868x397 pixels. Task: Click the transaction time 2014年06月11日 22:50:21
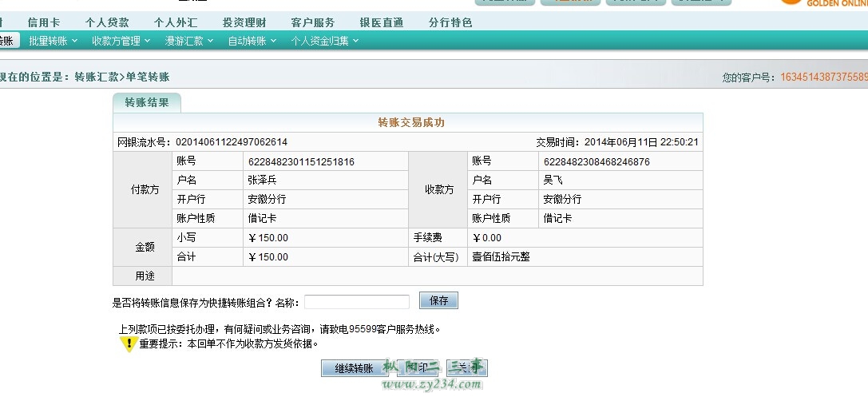click(x=641, y=142)
